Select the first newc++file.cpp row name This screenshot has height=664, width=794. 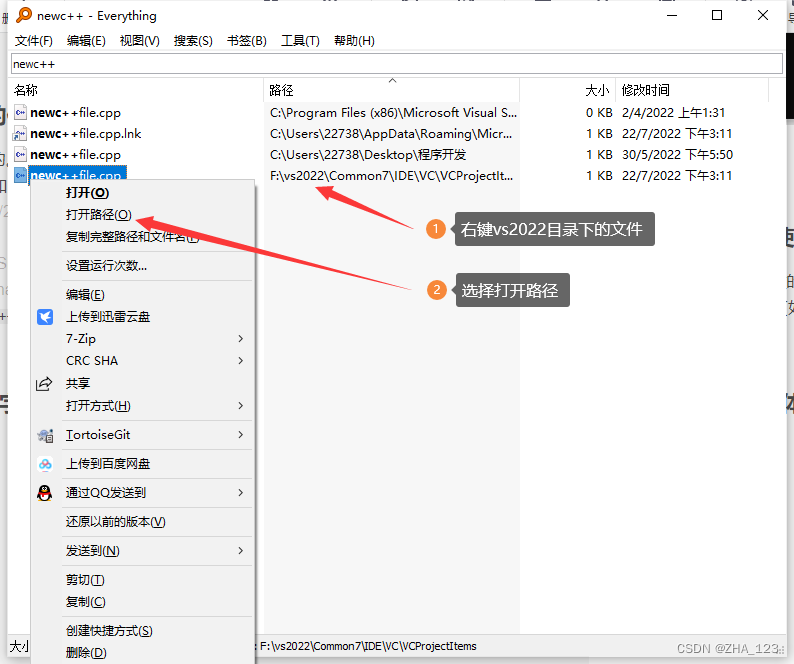click(75, 113)
